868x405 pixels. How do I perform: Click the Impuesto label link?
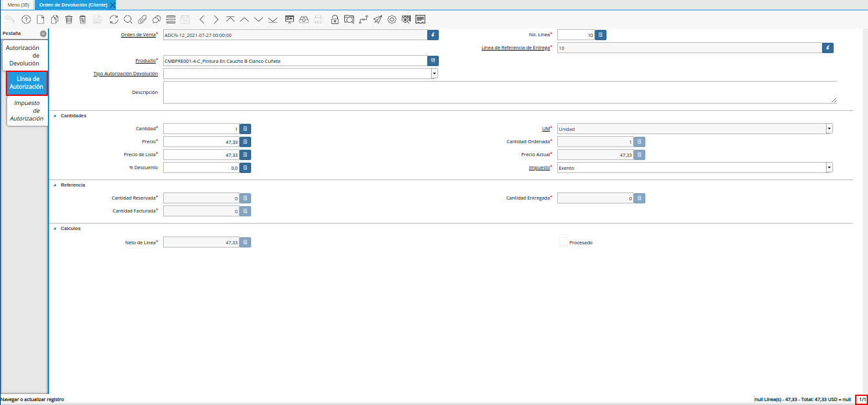coord(540,167)
